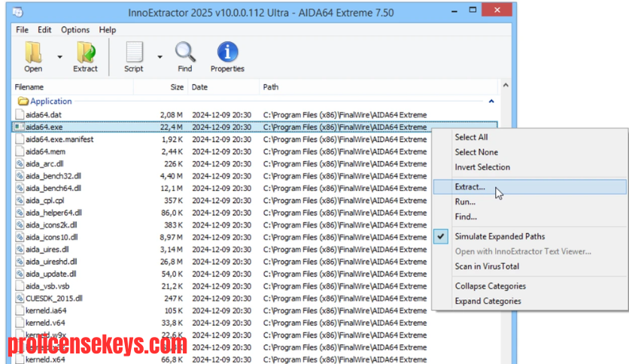Click the kerneld.ia64 file icon
Viewport: 629px width, 364px height.
coord(20,311)
